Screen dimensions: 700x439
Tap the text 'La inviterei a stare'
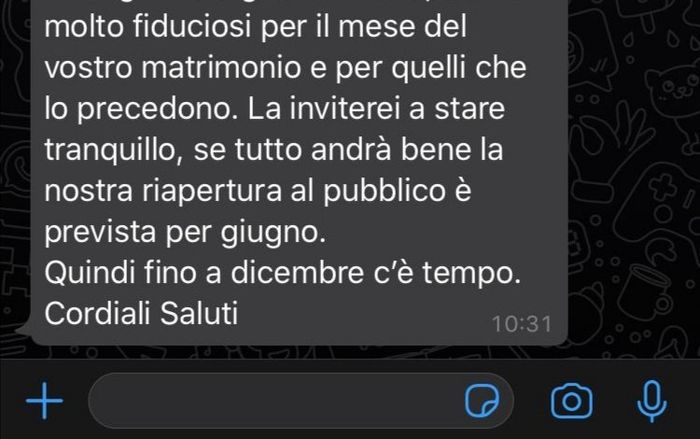(376, 109)
